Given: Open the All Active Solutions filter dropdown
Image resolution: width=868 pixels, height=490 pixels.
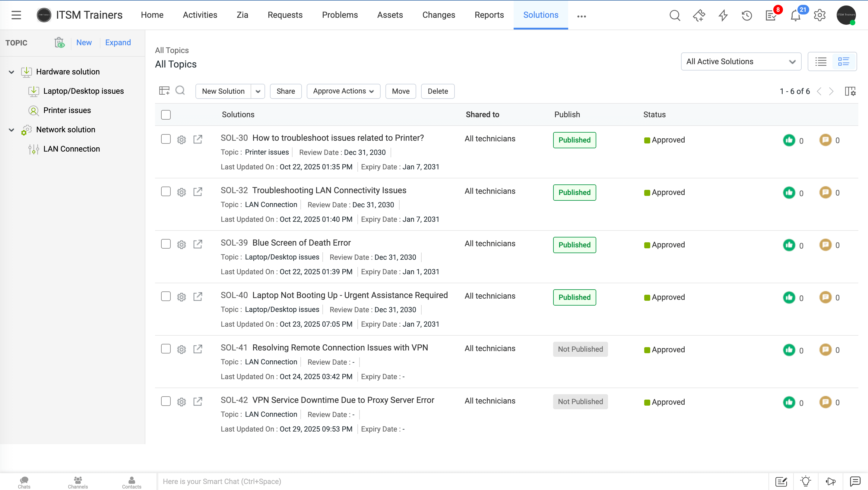Looking at the screenshot, I should tap(741, 62).
